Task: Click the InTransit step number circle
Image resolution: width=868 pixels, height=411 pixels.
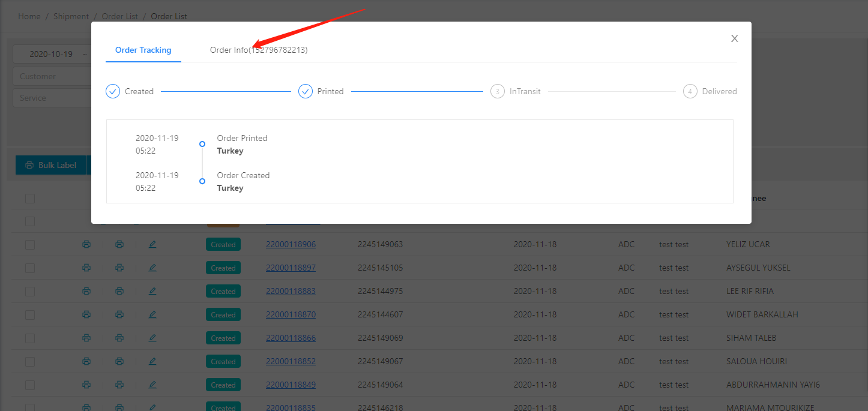Action: tap(498, 91)
